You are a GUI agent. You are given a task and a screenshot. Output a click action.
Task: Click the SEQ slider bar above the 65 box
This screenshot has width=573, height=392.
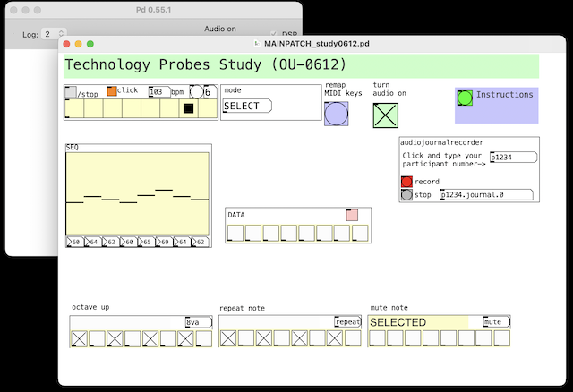(146, 193)
